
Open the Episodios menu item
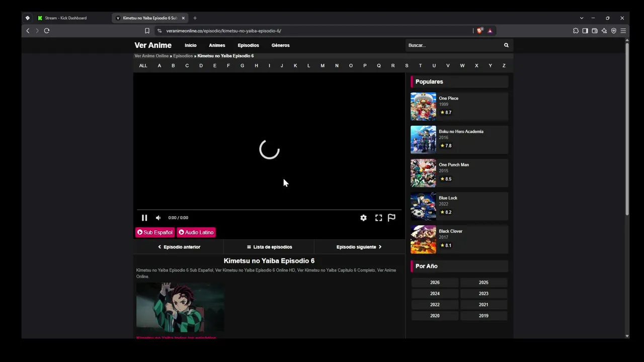[x=248, y=45]
